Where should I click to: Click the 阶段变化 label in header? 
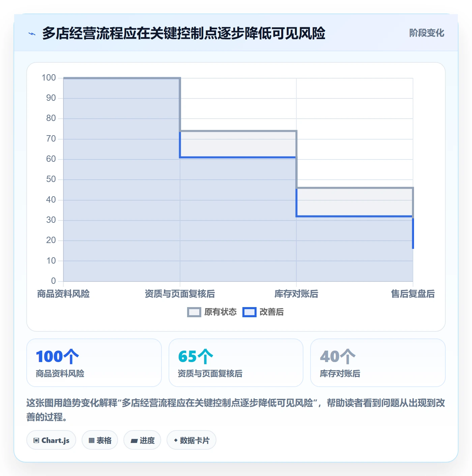point(426,33)
